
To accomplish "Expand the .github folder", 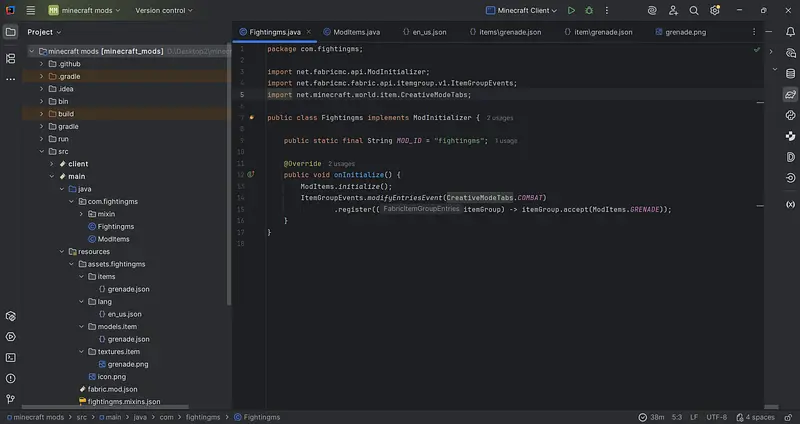I will 41,63.
